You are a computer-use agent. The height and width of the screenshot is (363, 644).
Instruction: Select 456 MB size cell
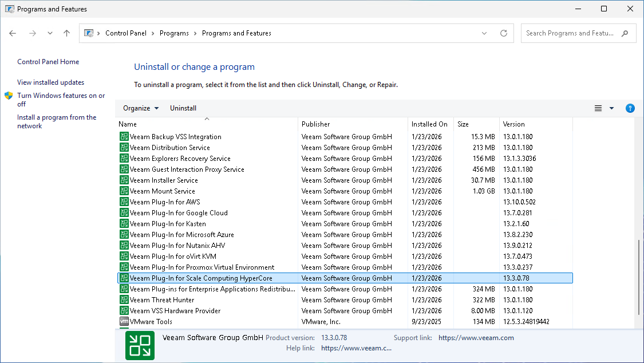(x=483, y=169)
